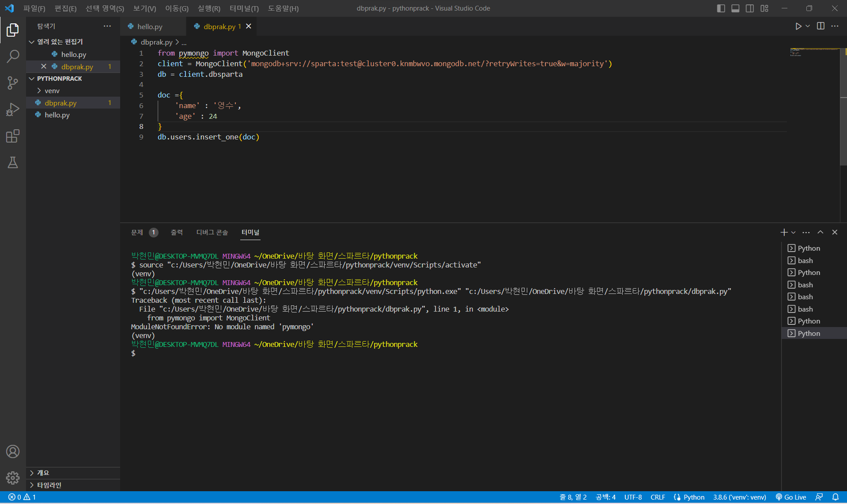Open hello.py in project file tree

(x=73, y=115)
